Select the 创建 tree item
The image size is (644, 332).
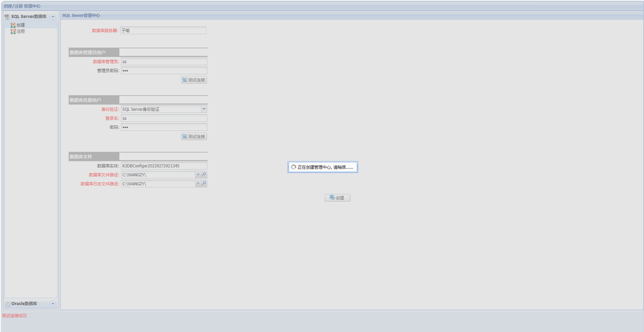pos(21,25)
